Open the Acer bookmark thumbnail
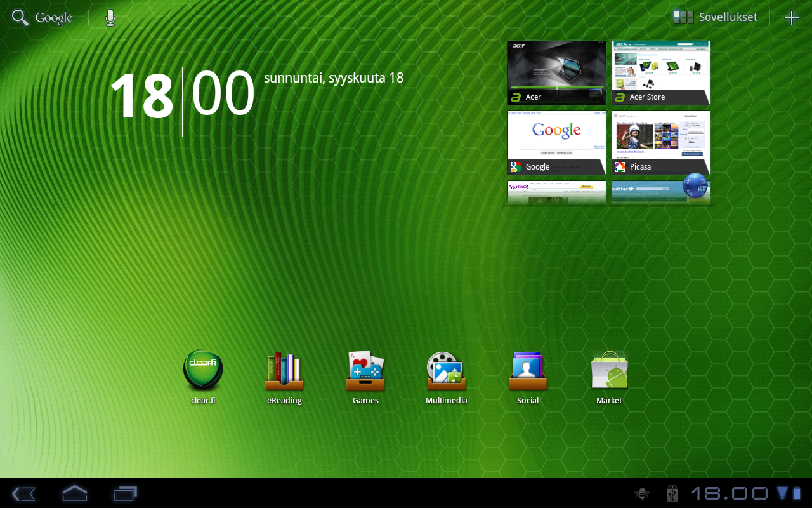This screenshot has height=508, width=812. [x=557, y=73]
